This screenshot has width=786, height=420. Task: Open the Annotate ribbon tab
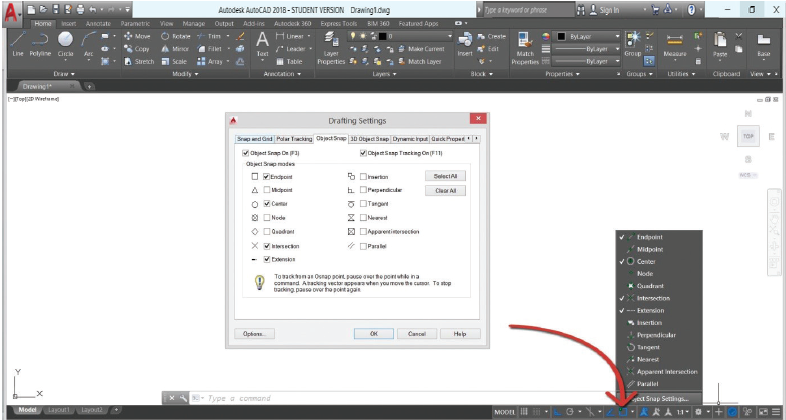(101, 22)
